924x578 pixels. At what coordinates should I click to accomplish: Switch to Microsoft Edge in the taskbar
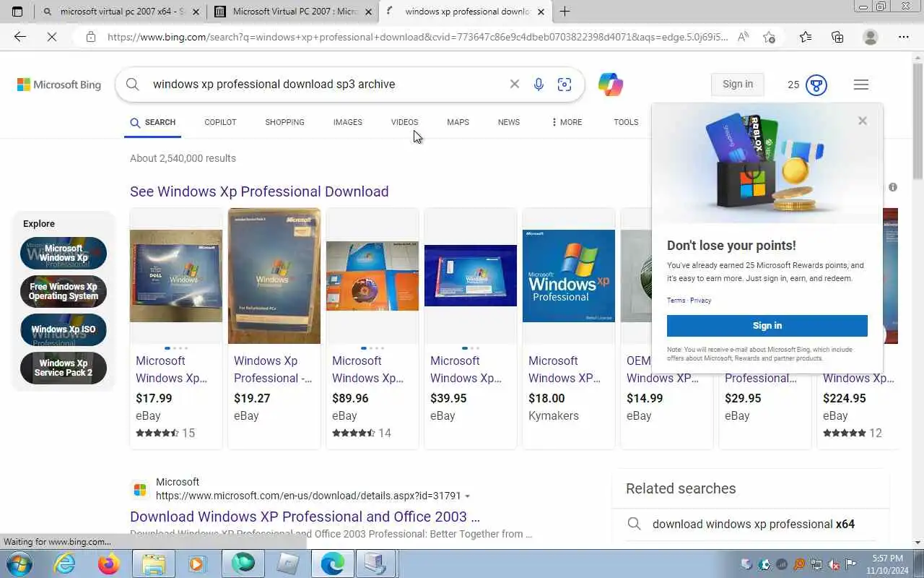point(332,564)
